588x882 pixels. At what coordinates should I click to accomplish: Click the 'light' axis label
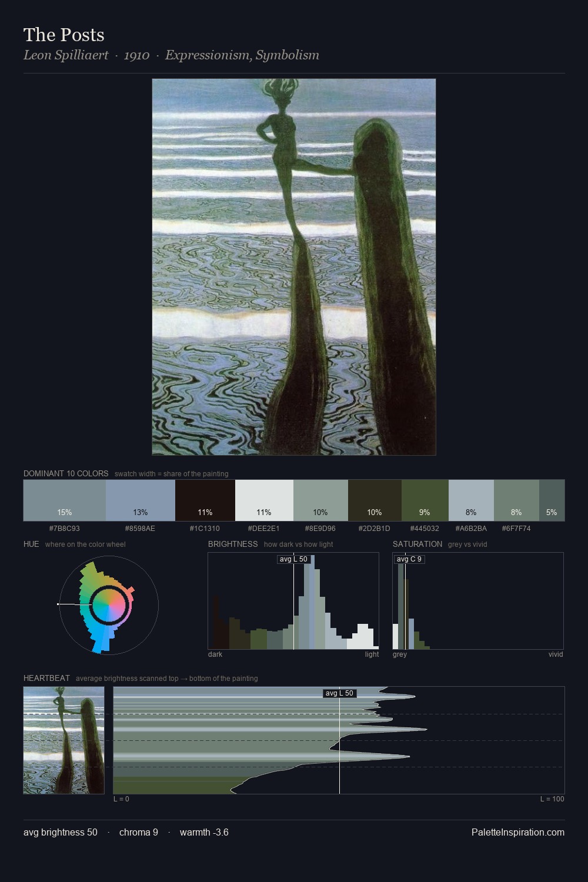click(x=372, y=654)
